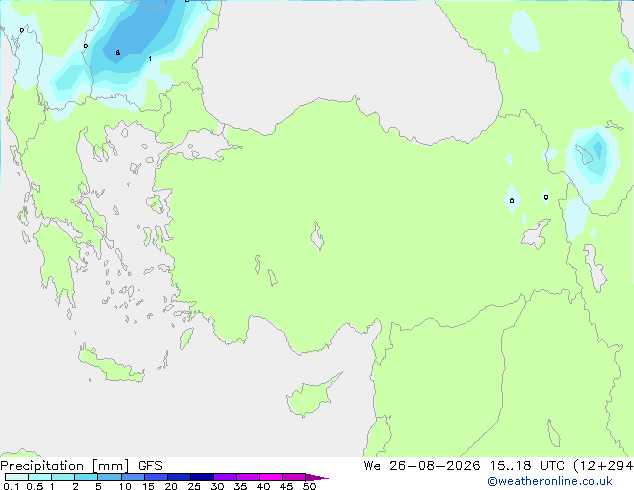Select the 25–30 mm navy legend swatch
Image resolution: width=634 pixels, height=490 pixels.
pyautogui.click(x=201, y=477)
